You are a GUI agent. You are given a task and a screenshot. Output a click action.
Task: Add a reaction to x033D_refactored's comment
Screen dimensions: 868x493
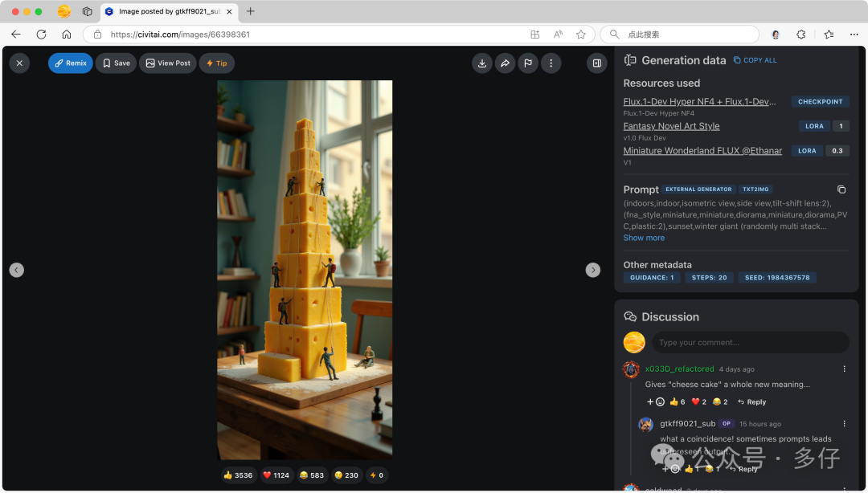tap(656, 402)
